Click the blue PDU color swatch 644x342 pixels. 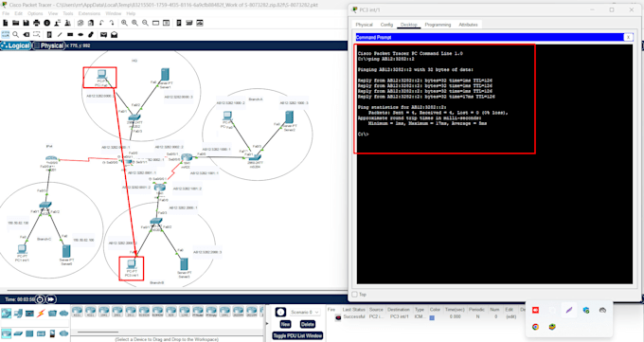click(x=432, y=317)
